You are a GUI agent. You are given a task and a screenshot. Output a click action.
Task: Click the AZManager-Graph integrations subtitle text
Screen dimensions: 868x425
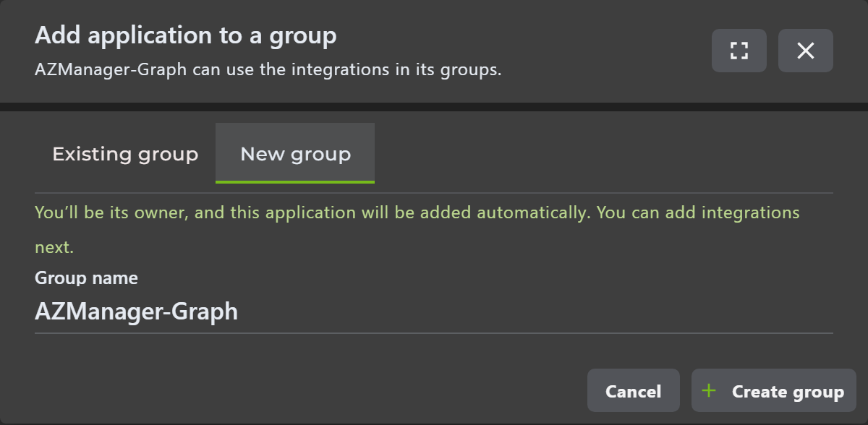268,71
